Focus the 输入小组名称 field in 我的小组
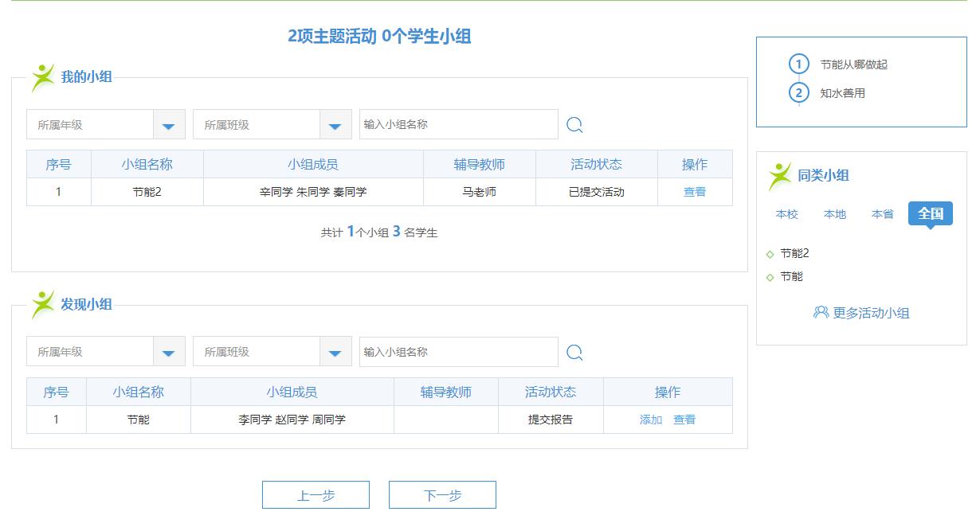This screenshot has width=980, height=527. click(459, 125)
